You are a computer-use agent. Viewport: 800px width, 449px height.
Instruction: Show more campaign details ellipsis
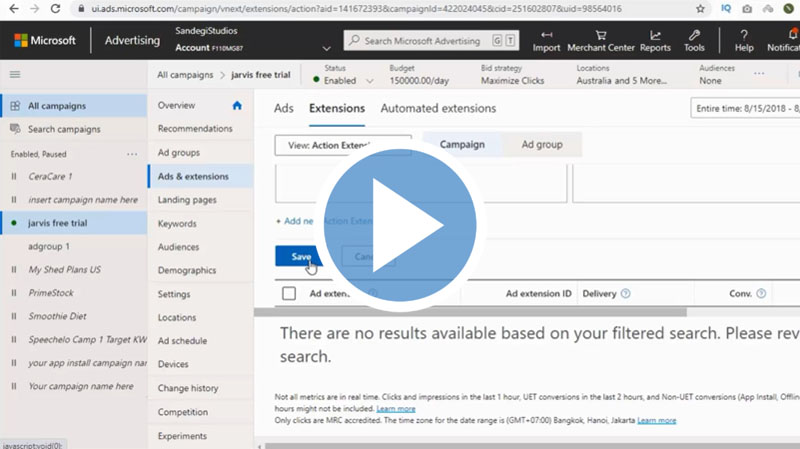point(759,73)
